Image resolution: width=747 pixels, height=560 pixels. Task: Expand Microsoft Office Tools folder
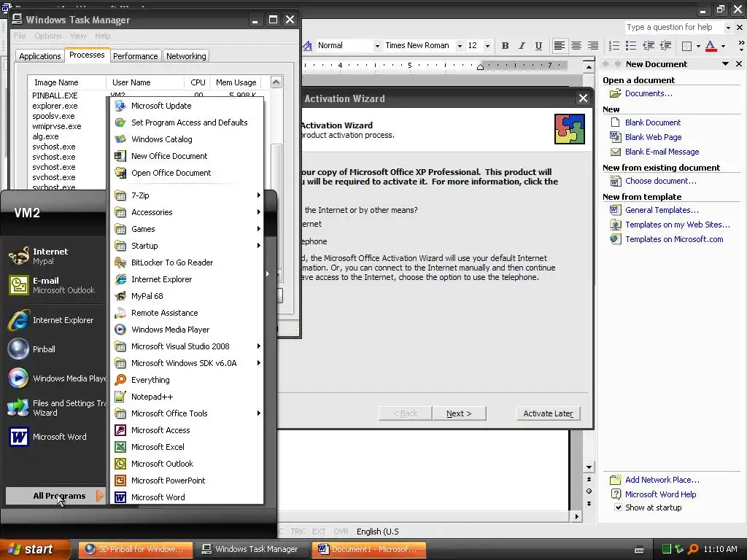(186, 413)
